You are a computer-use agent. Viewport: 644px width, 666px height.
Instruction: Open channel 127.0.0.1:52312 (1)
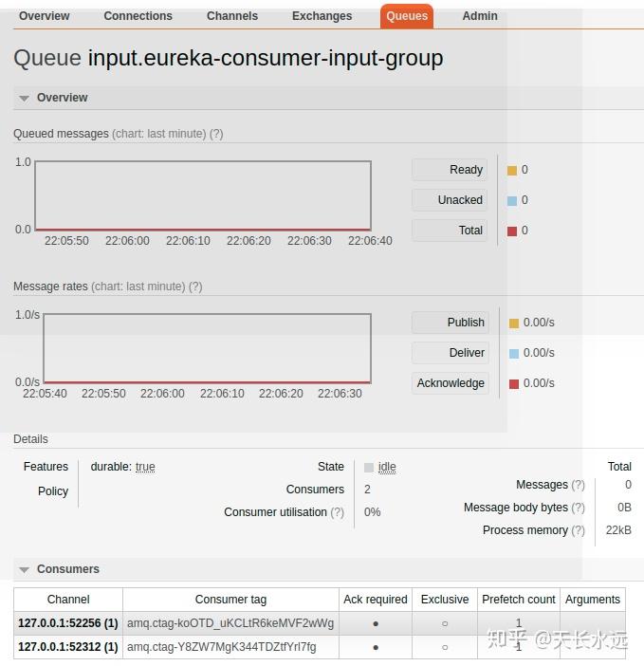68,647
